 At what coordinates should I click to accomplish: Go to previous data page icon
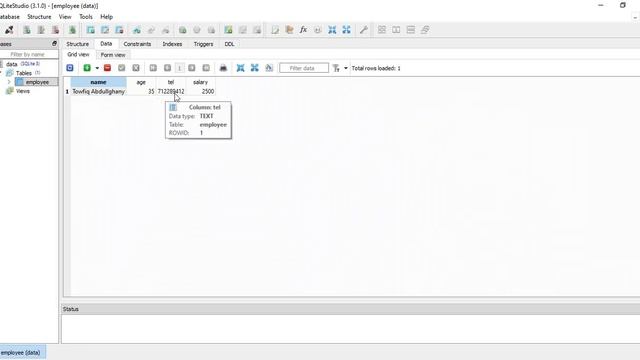coord(167,68)
